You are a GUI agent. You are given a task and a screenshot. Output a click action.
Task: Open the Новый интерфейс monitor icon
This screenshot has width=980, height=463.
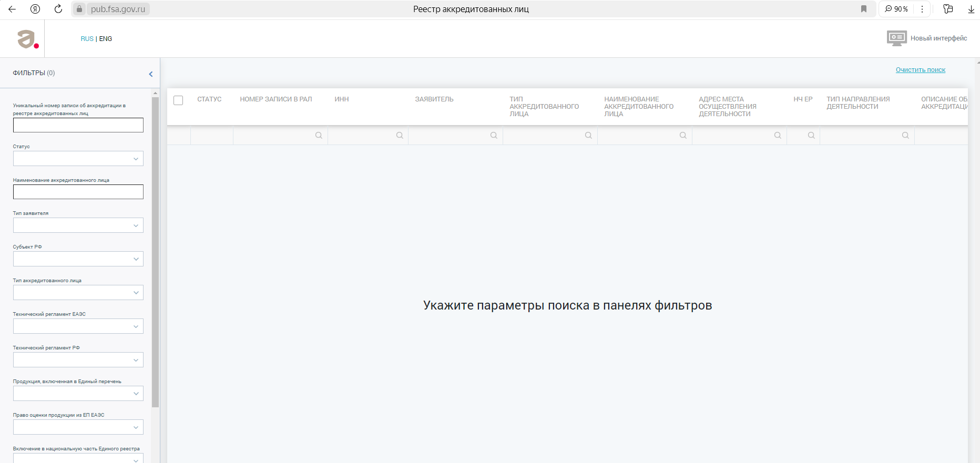[896, 38]
